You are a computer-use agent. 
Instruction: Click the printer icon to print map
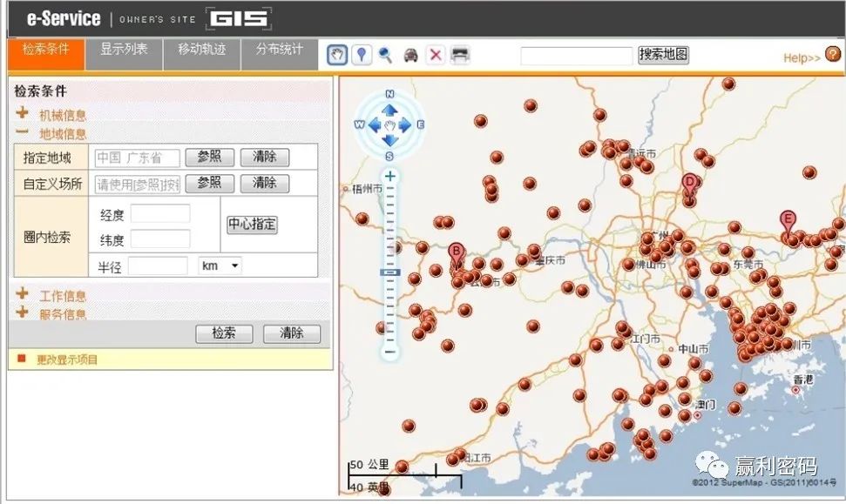tap(460, 55)
